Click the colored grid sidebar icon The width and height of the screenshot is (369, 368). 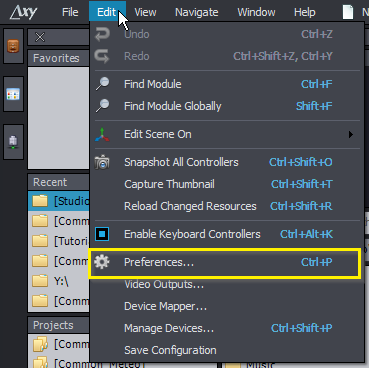click(13, 94)
